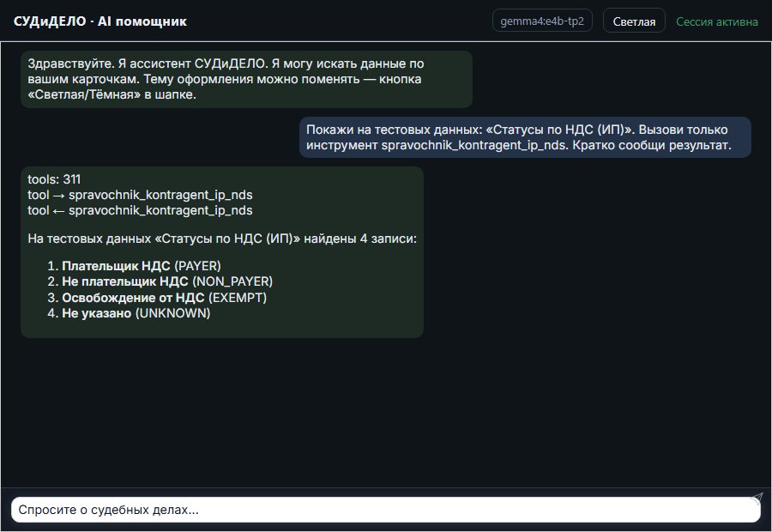Select list entry "Освобождение от НДС (EXEMPT)"
This screenshot has width=772, height=532.
tap(165, 298)
